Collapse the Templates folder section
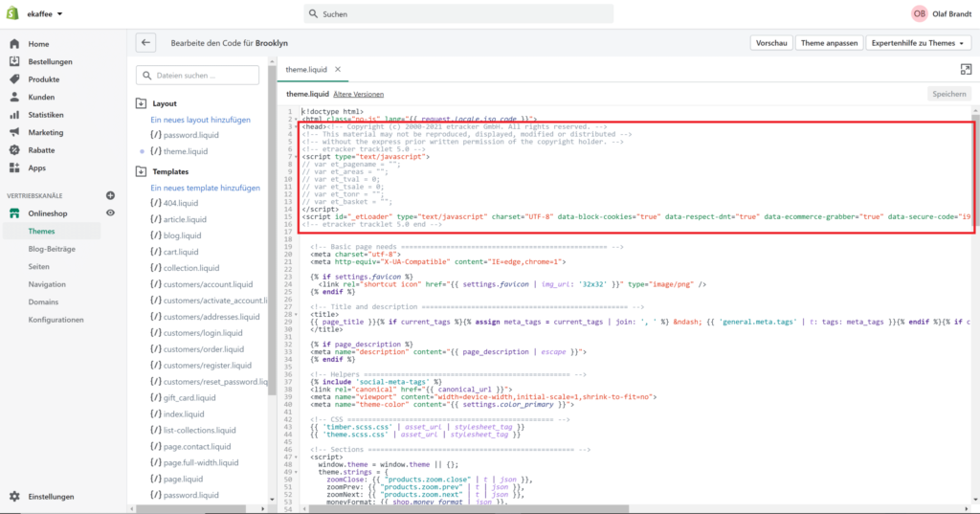 (x=142, y=171)
